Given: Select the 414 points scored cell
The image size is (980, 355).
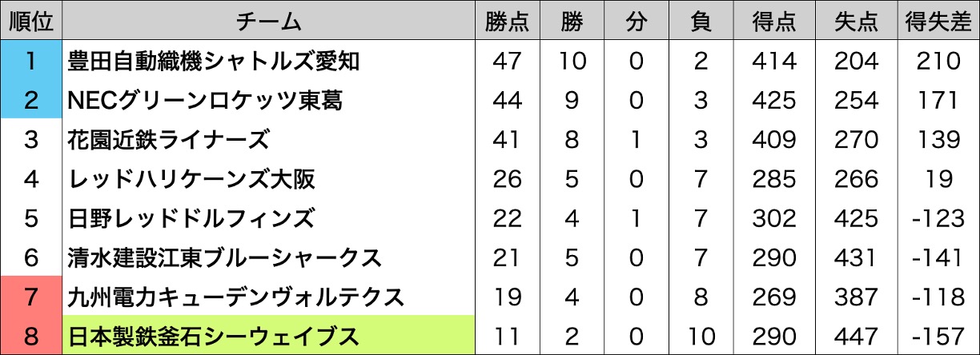Looking at the screenshot, I should pos(773,61).
